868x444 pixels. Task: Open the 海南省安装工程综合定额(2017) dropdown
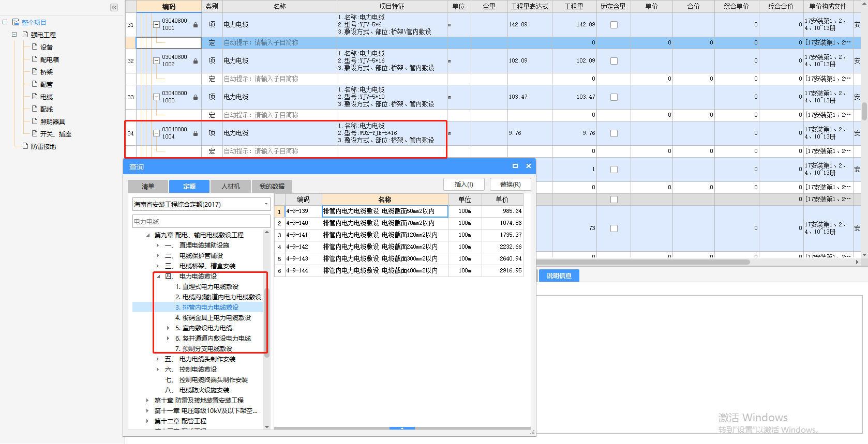266,204
